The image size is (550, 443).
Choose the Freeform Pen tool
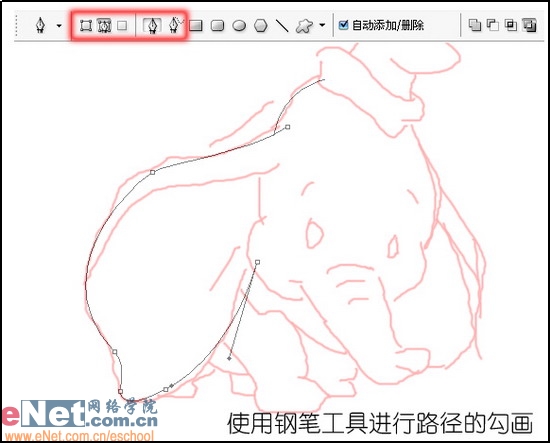[175, 25]
